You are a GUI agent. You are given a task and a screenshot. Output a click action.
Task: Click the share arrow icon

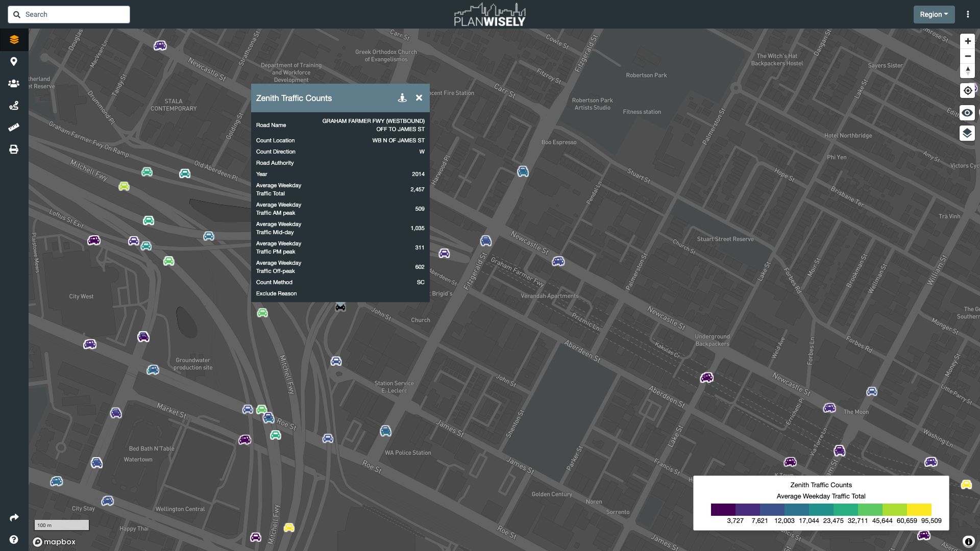[14, 518]
